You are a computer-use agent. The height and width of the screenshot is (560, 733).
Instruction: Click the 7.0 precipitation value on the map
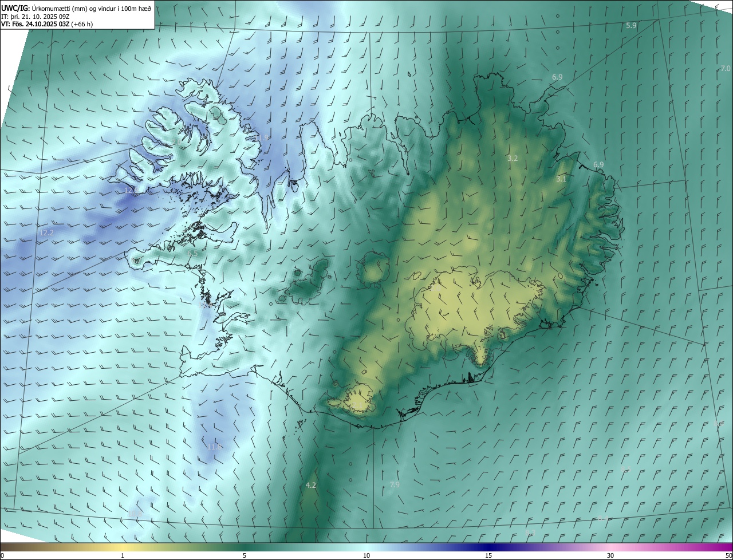tap(726, 69)
